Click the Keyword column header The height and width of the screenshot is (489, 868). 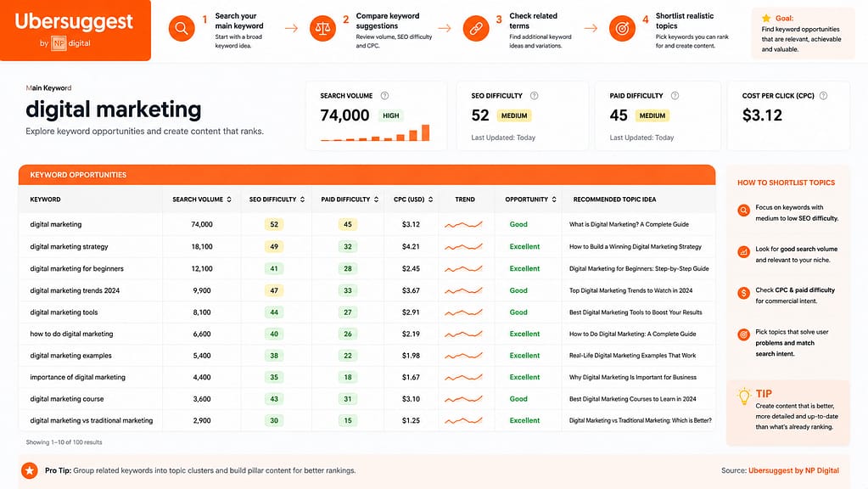45,200
